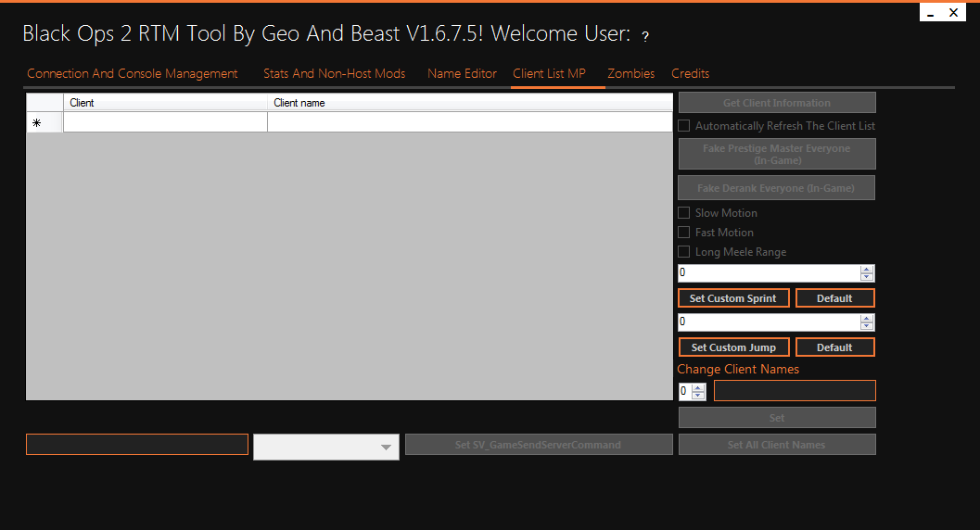Click the client name text field
The height and width of the screenshot is (530, 980).
pyautogui.click(x=795, y=391)
